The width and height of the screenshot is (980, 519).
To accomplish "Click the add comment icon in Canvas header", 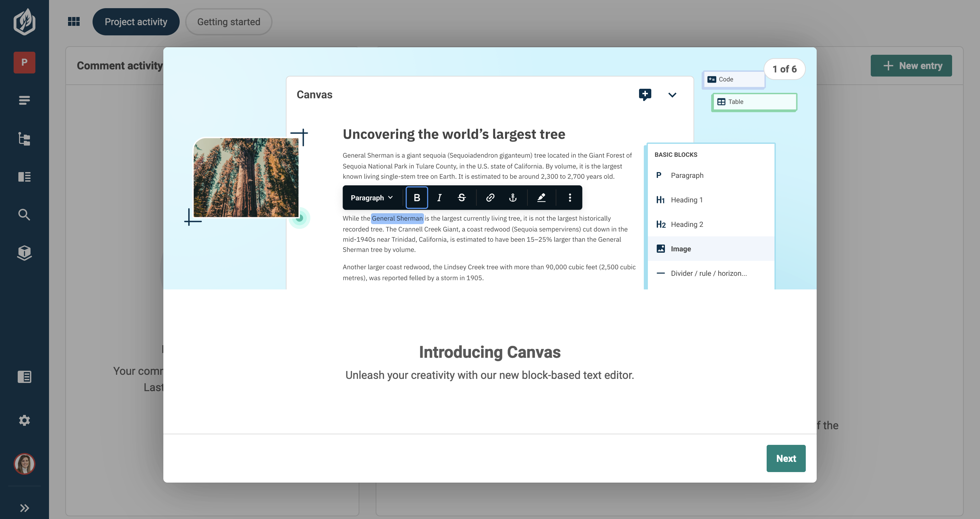I will click(645, 94).
